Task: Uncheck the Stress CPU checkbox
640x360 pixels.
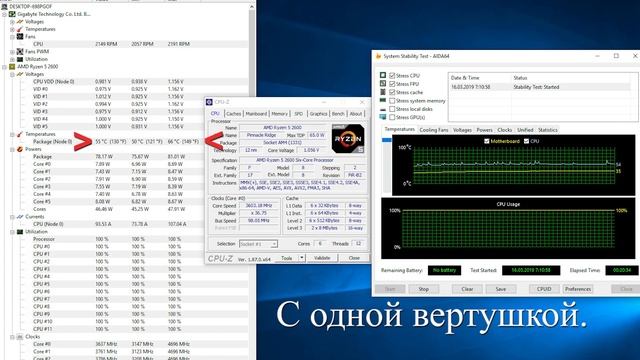Action: pos(392,76)
